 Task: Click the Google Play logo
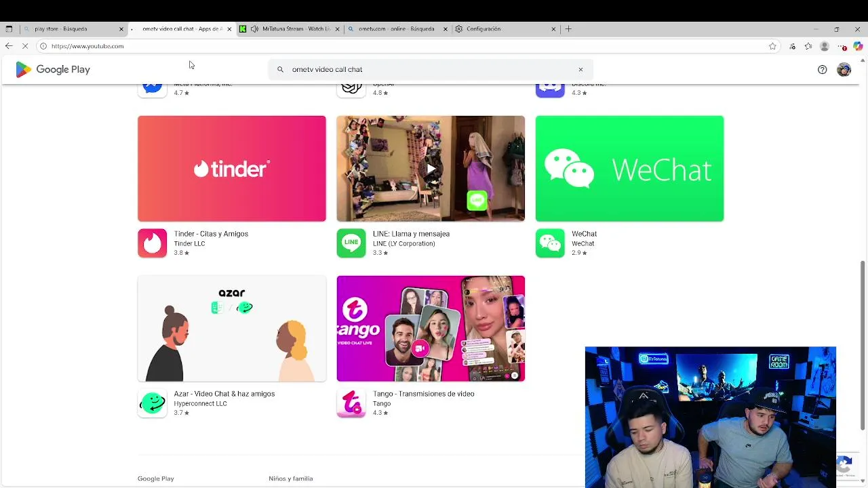tap(53, 69)
